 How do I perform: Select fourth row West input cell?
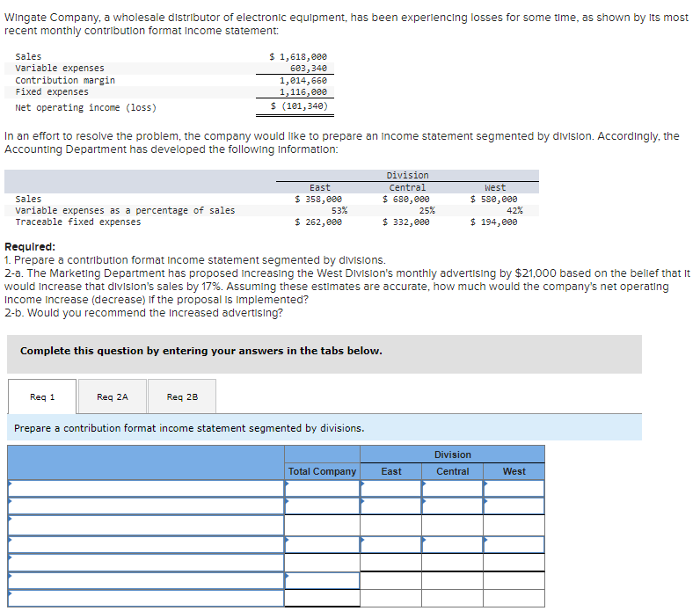(x=514, y=545)
